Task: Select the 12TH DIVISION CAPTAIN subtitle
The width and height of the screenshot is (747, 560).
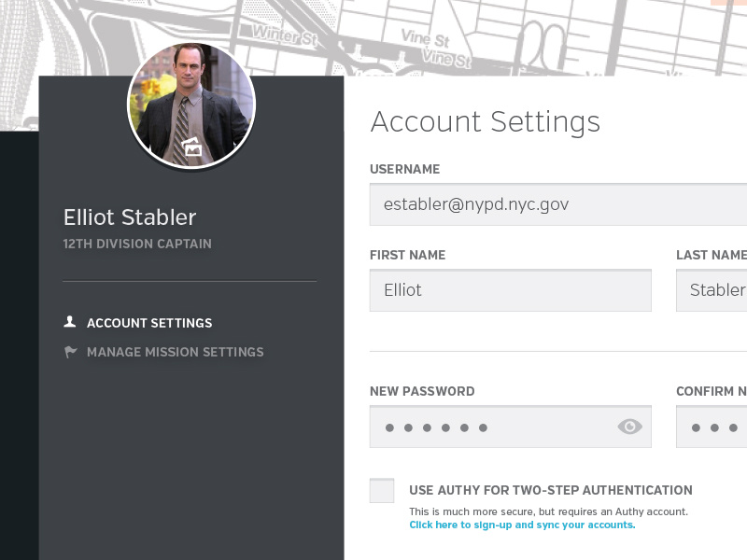Action: point(137,244)
